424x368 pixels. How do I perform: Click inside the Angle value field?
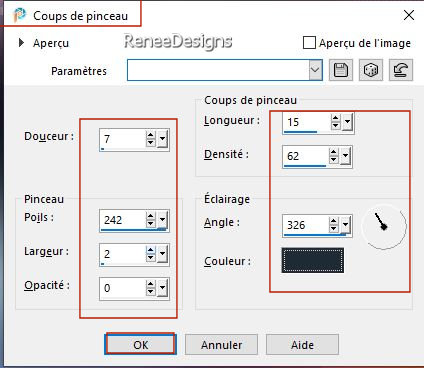306,225
